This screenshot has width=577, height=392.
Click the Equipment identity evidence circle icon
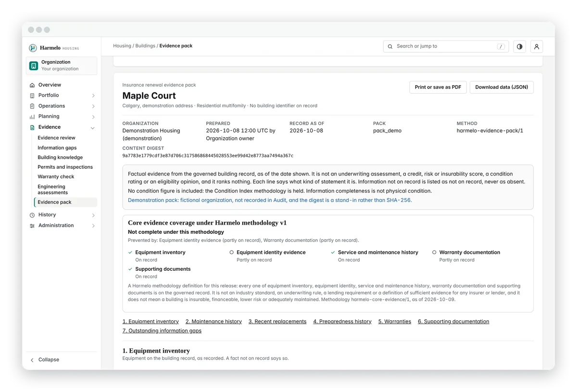pos(232,253)
